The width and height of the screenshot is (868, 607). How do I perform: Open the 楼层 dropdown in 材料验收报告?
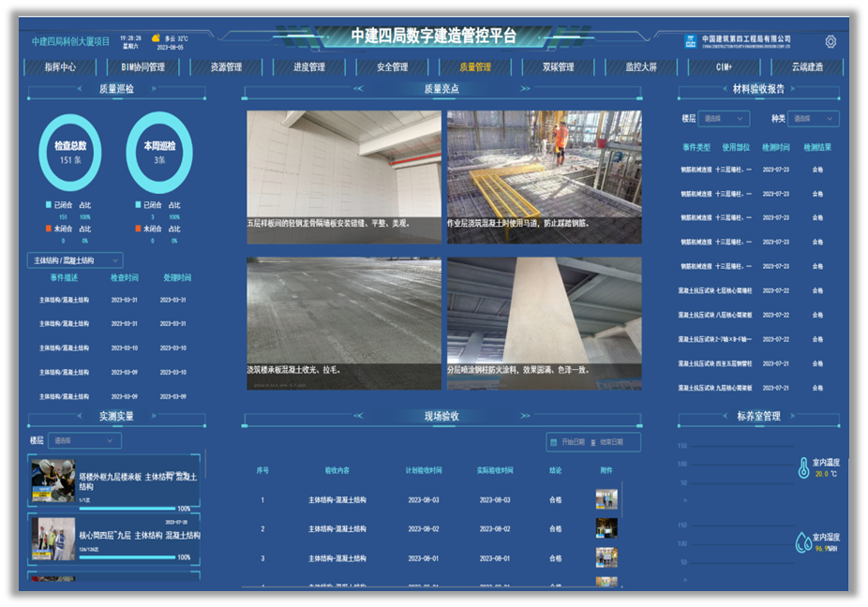pos(725,119)
